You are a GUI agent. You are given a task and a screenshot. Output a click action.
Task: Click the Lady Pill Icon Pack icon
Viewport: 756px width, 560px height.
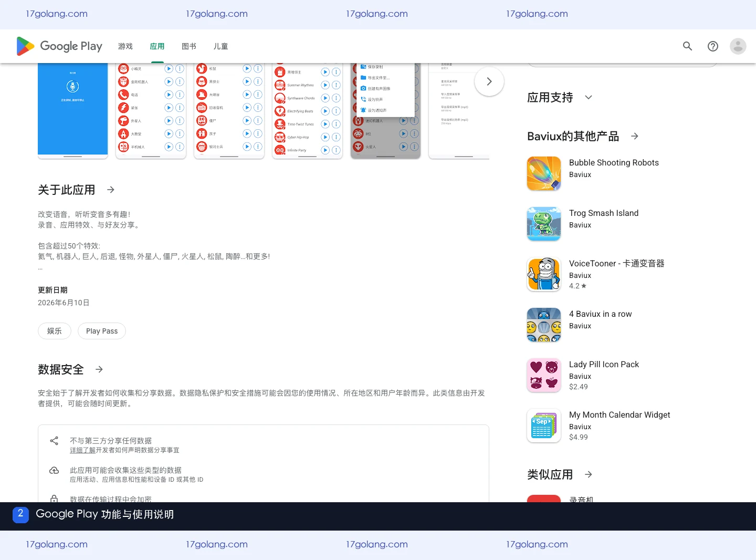pyautogui.click(x=544, y=375)
